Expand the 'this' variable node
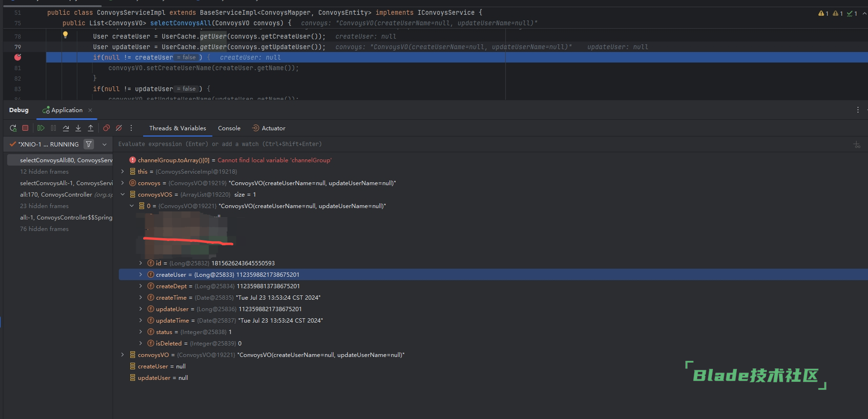This screenshot has width=868, height=419. point(122,171)
